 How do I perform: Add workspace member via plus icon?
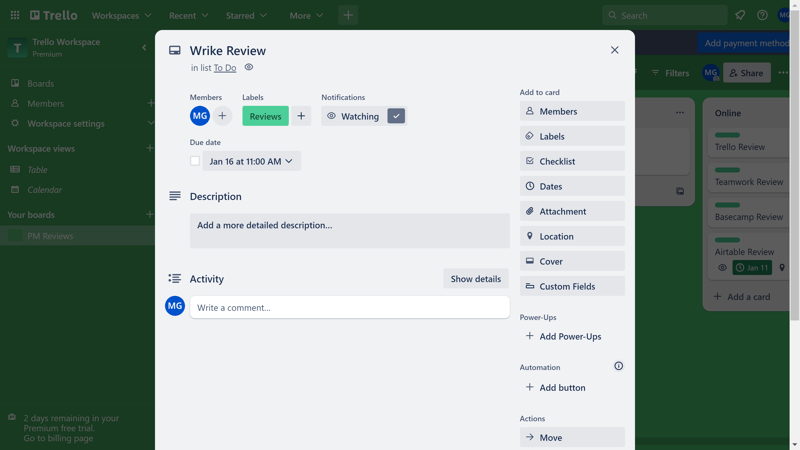pyautogui.click(x=151, y=103)
